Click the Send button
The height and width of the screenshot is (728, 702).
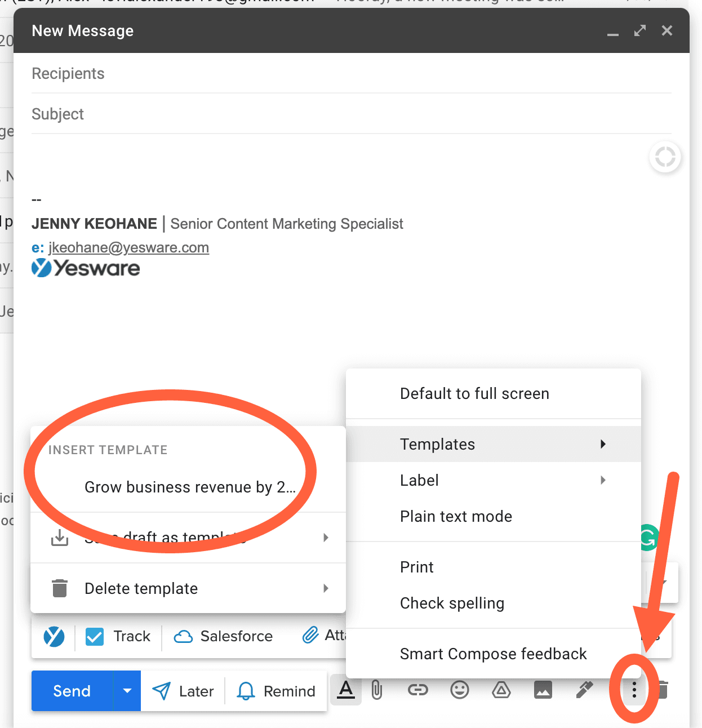click(71, 690)
